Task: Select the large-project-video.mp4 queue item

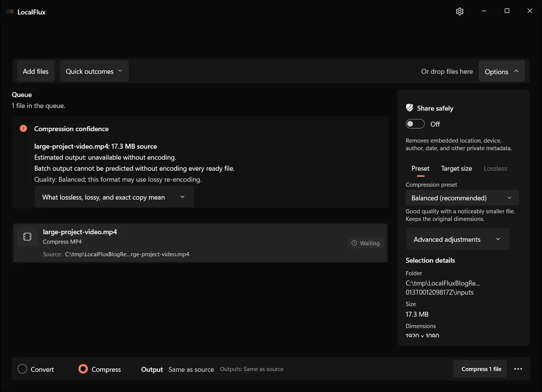Action: coord(200,243)
